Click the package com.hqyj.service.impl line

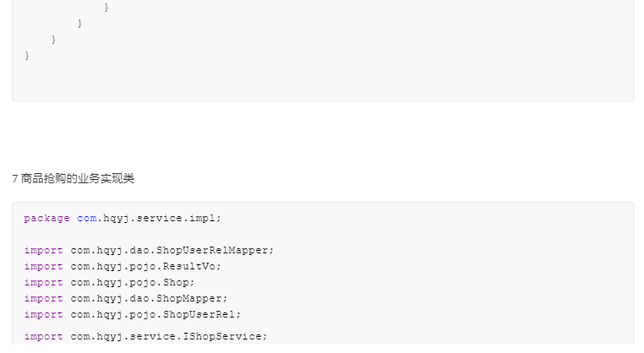coord(123,218)
